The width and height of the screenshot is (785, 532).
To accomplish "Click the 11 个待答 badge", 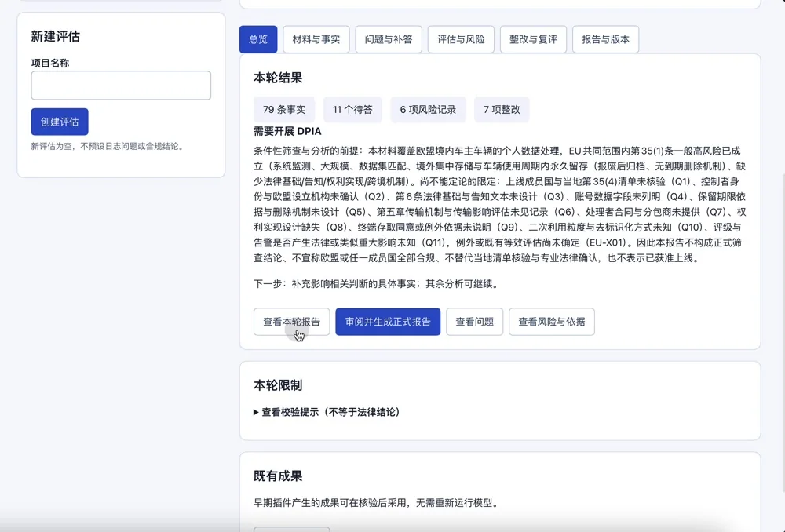I will click(352, 110).
